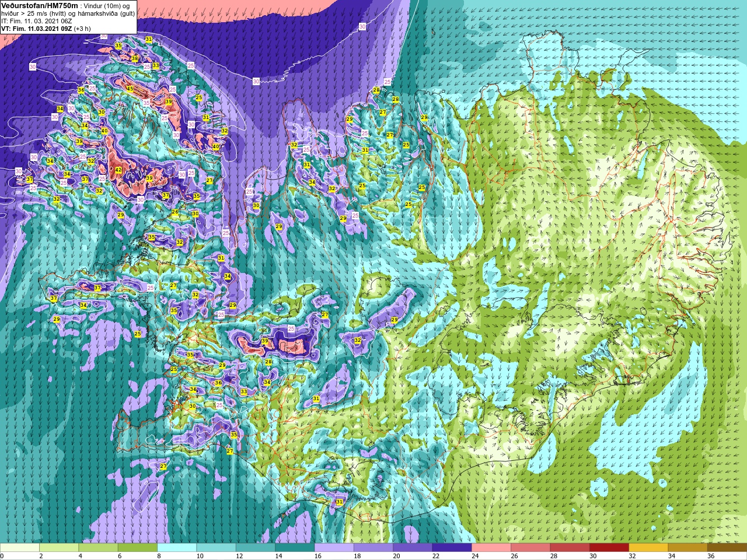Click the yellow gust label 45 on map

point(130,89)
